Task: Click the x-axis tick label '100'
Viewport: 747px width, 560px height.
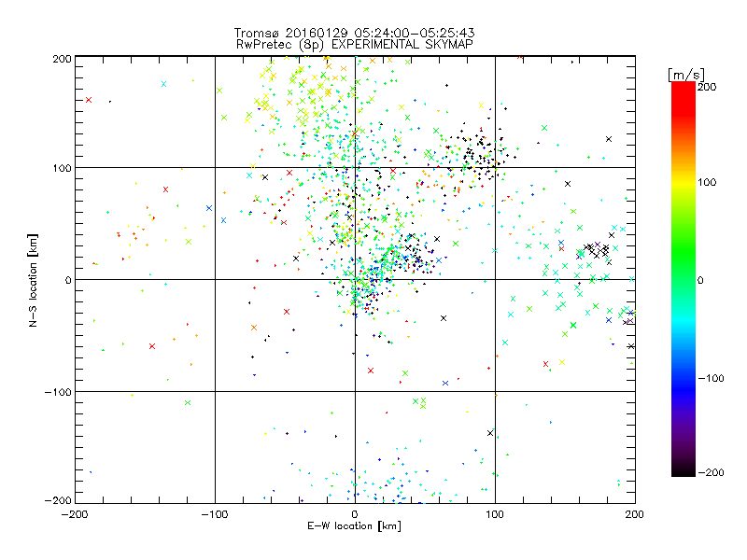Action: click(495, 514)
